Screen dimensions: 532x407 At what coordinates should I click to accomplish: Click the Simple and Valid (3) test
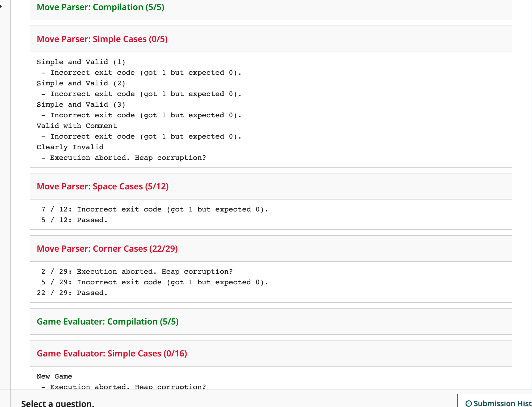81,105
